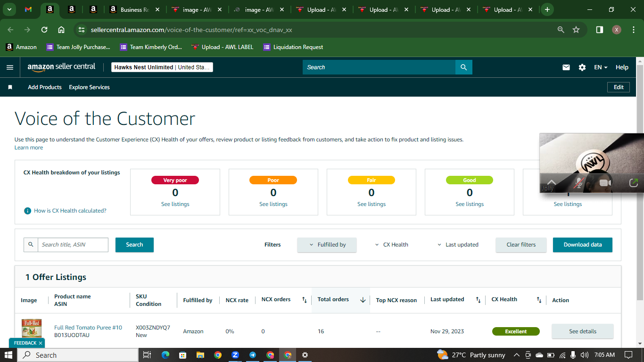The height and width of the screenshot is (362, 644).
Task: Click the Search title, ASIN input field
Action: click(x=73, y=245)
